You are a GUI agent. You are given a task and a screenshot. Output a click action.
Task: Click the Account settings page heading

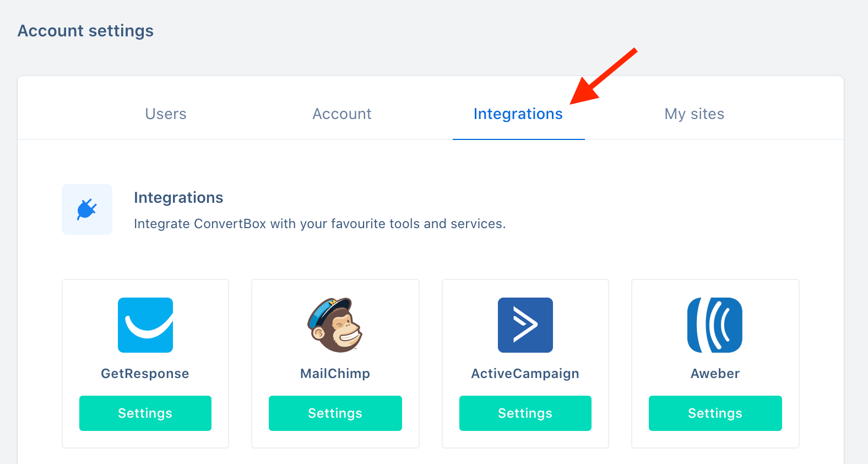pos(86,31)
